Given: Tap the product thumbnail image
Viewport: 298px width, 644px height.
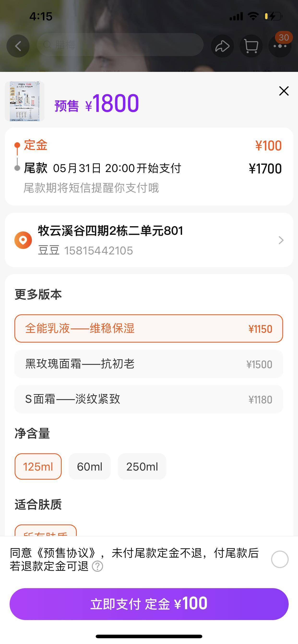Looking at the screenshot, I should pyautogui.click(x=24, y=101).
